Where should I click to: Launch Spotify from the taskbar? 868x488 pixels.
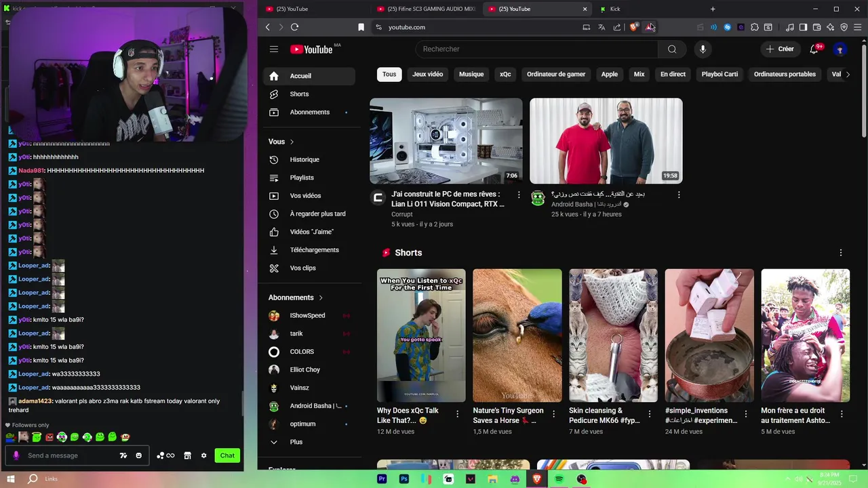[x=559, y=479]
